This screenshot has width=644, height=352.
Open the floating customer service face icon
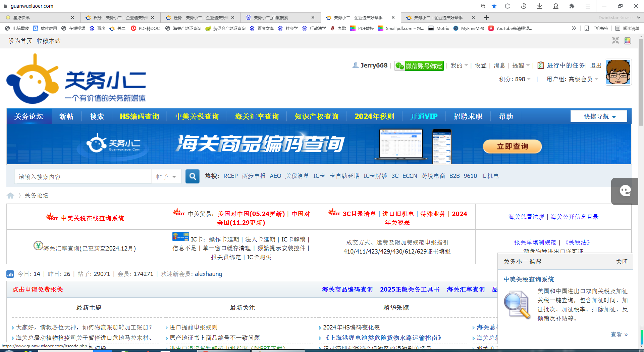625,191
